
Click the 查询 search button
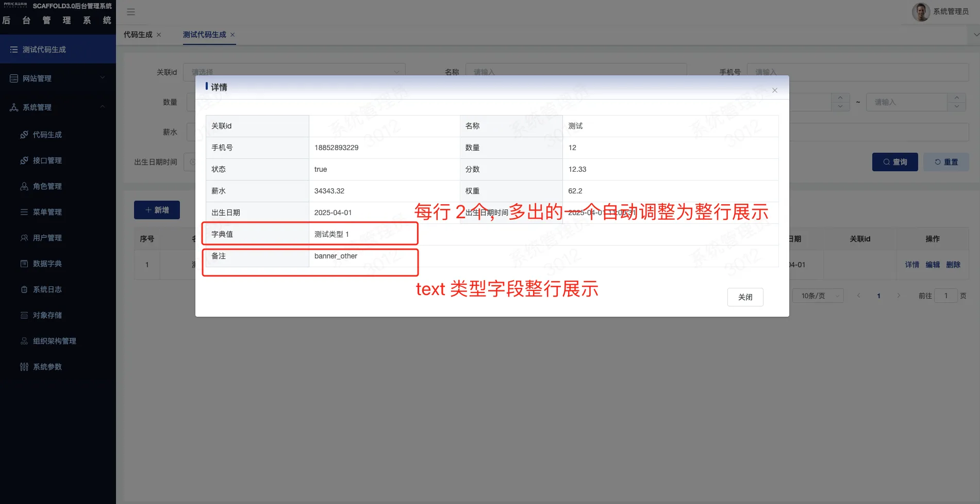point(895,162)
